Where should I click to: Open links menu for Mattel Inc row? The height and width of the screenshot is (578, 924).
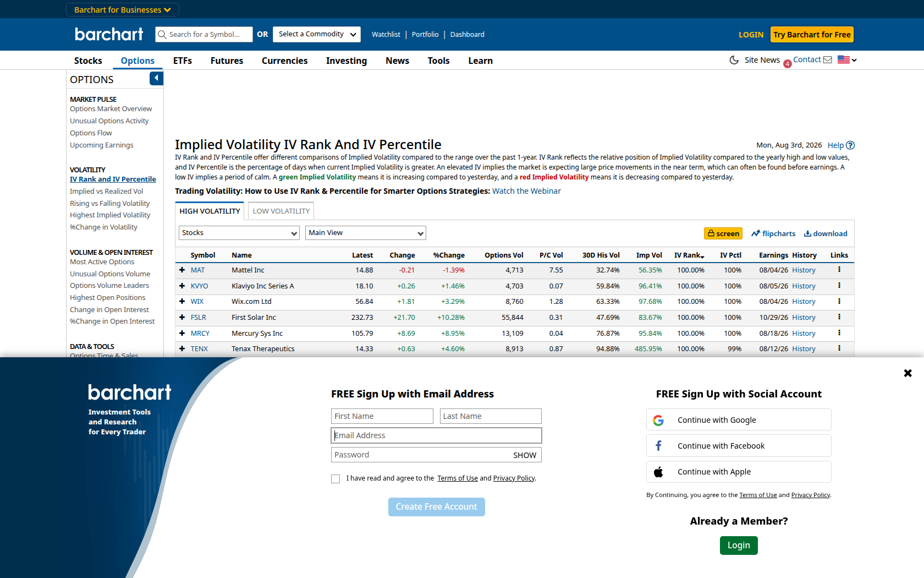(x=839, y=270)
